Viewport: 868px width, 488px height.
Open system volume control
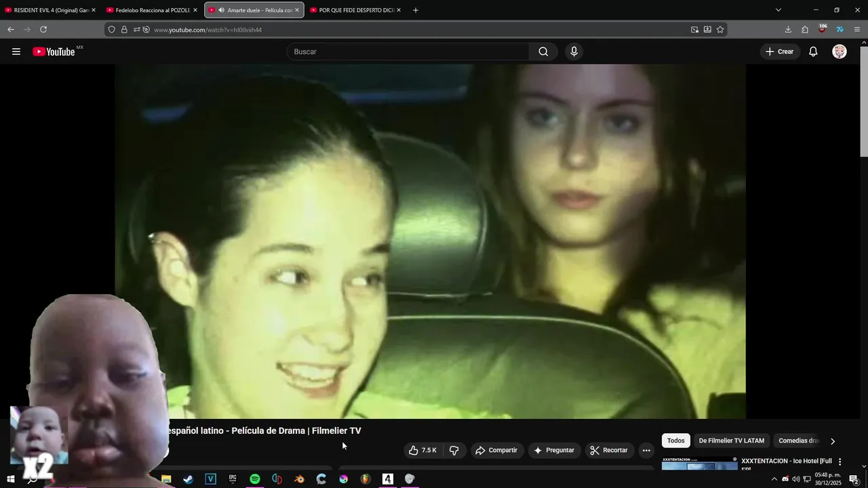tap(796, 479)
